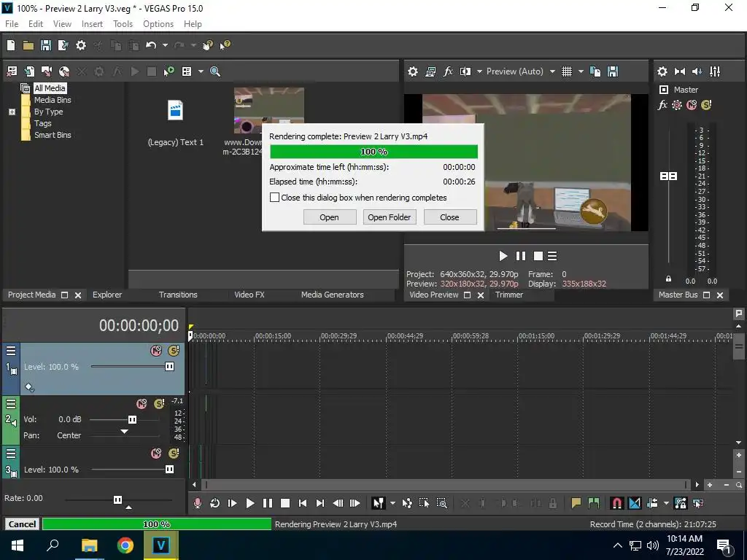Switch to the Video FX tab
Image resolution: width=747 pixels, height=560 pixels.
tap(249, 295)
